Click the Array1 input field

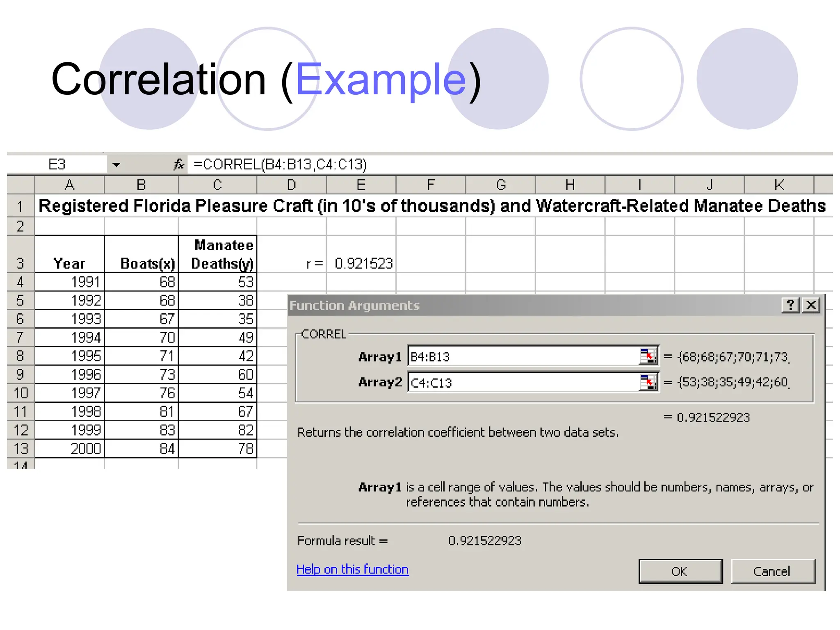524,356
